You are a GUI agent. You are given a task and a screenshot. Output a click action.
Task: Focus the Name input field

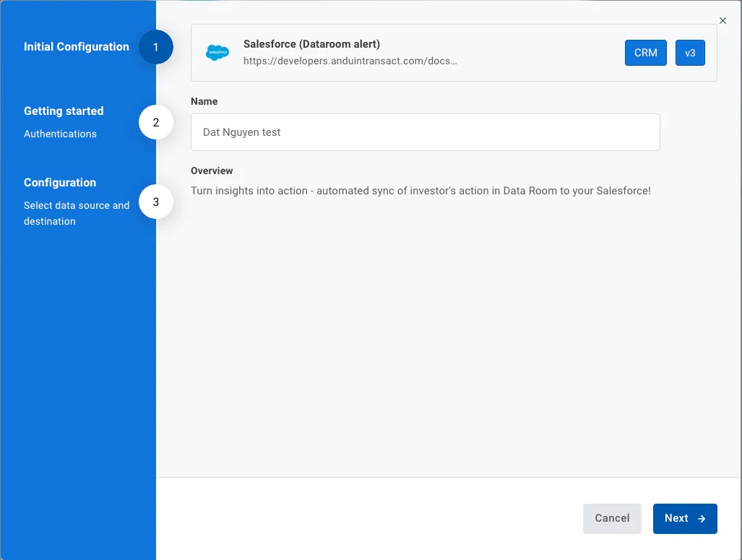425,132
